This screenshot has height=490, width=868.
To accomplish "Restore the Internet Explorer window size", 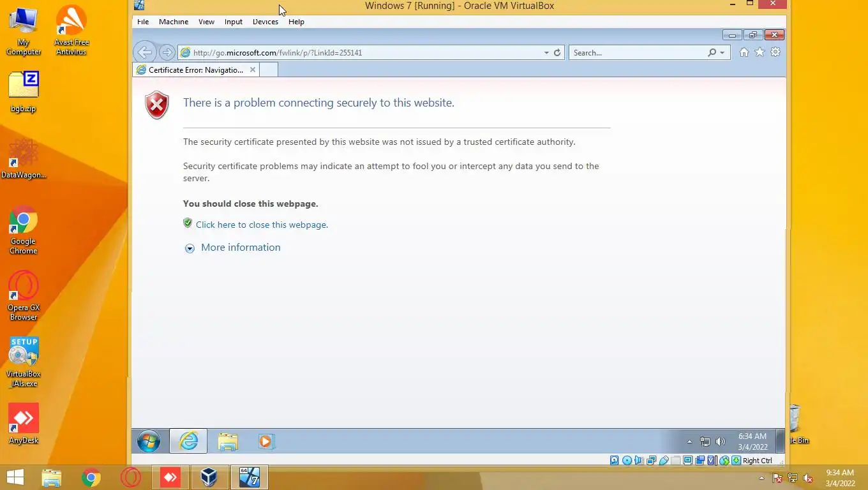I will pyautogui.click(x=753, y=34).
